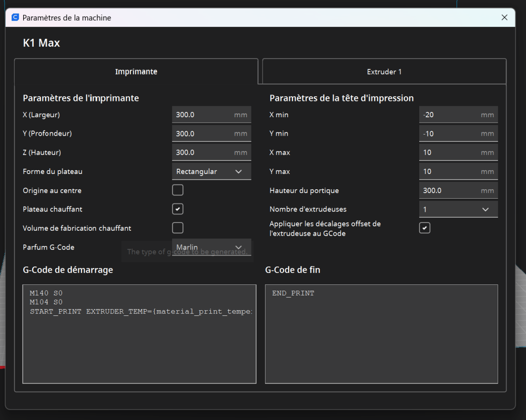
Task: Edit the X min value field
Action: [x=458, y=115]
